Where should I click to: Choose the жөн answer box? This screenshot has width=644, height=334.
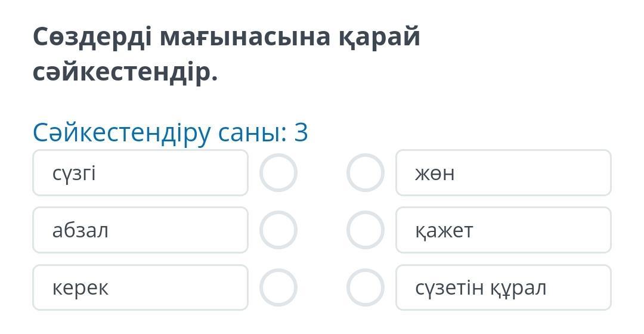pos(503,173)
